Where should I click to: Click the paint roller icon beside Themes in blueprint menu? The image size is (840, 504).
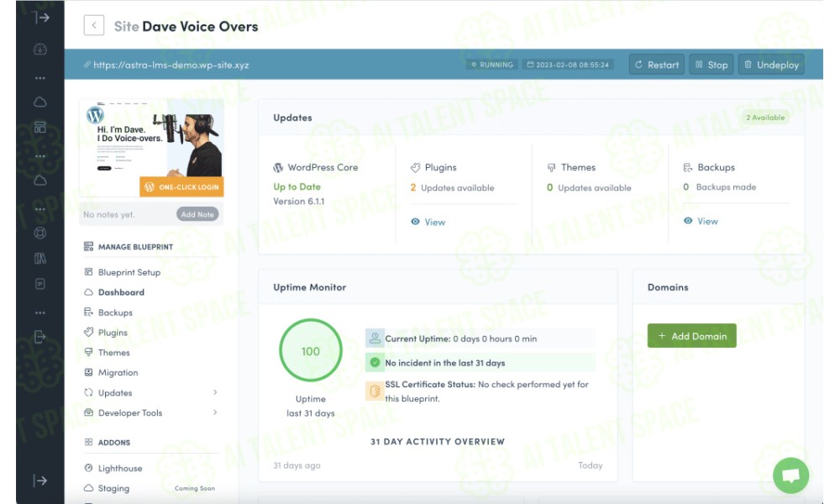88,352
